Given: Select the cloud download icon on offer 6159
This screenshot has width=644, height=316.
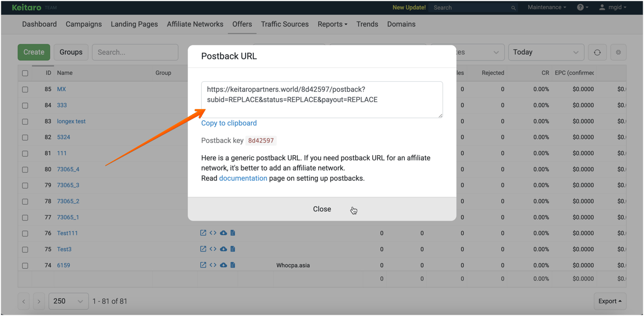Looking at the screenshot, I should tap(223, 265).
